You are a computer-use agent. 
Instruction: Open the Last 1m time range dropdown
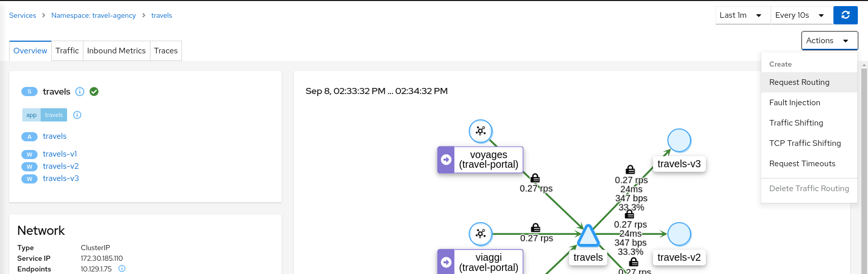click(742, 15)
